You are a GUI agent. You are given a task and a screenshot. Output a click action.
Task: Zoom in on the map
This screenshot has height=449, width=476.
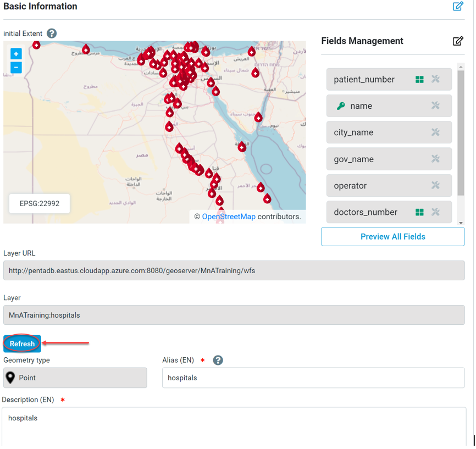[16, 54]
